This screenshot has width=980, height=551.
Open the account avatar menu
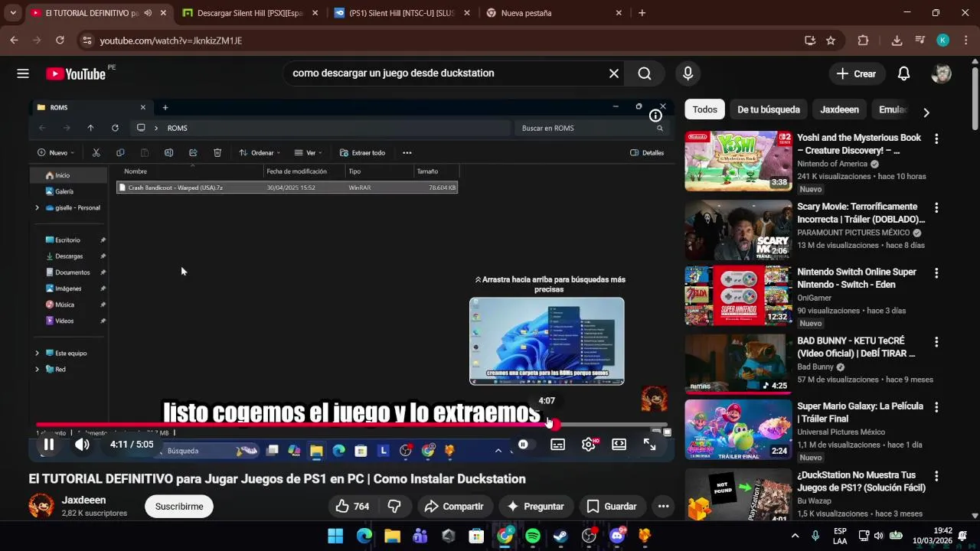[941, 73]
